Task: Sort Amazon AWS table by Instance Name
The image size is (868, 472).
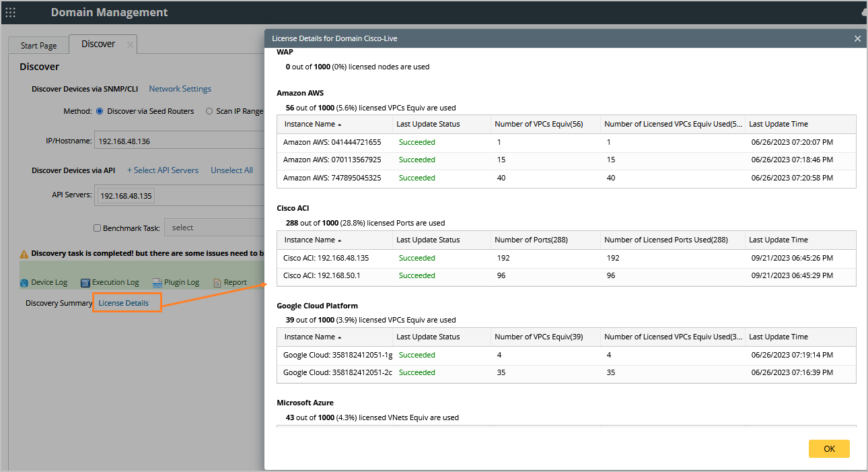Action: 310,124
